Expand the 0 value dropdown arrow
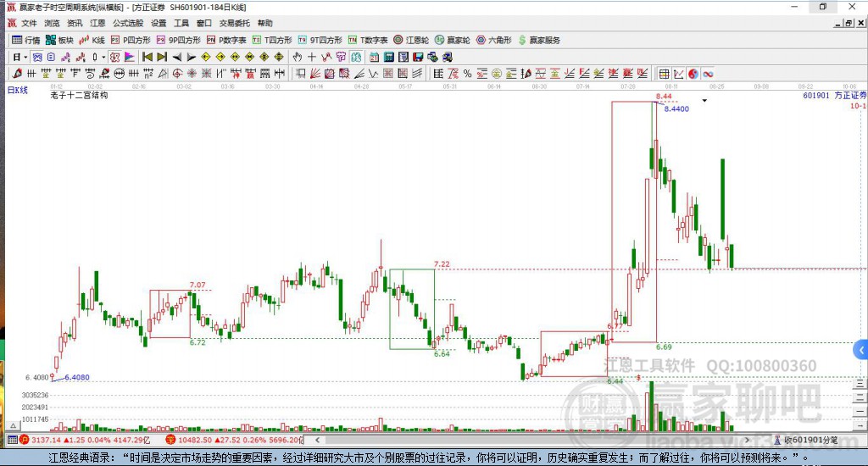 pos(103,57)
